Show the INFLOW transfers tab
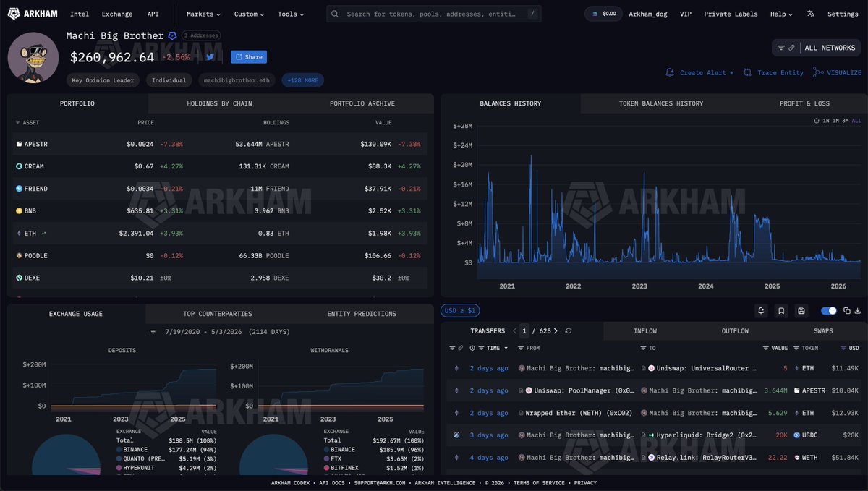868x491 pixels. coord(645,331)
